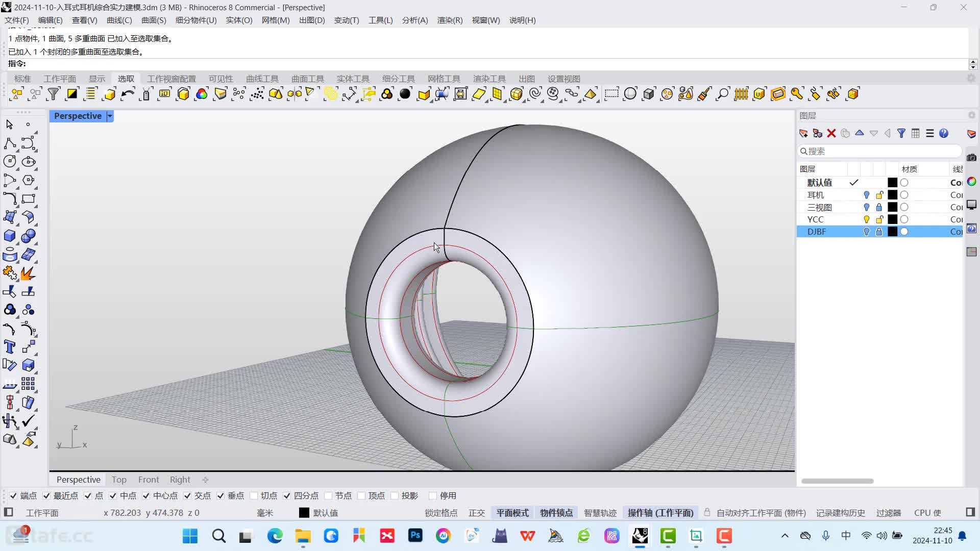Viewport: 980px width, 551px height.
Task: Toggle 中心点 osnap checkbox
Action: [x=146, y=495]
